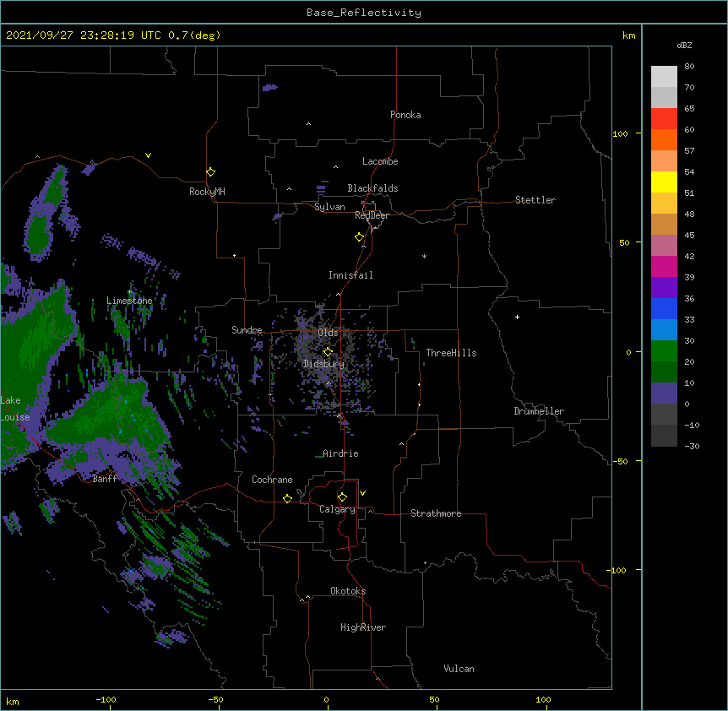Click the yellow 51–54 dBZ legend swatch
Viewport: 728px width, 711px height.
[664, 182]
